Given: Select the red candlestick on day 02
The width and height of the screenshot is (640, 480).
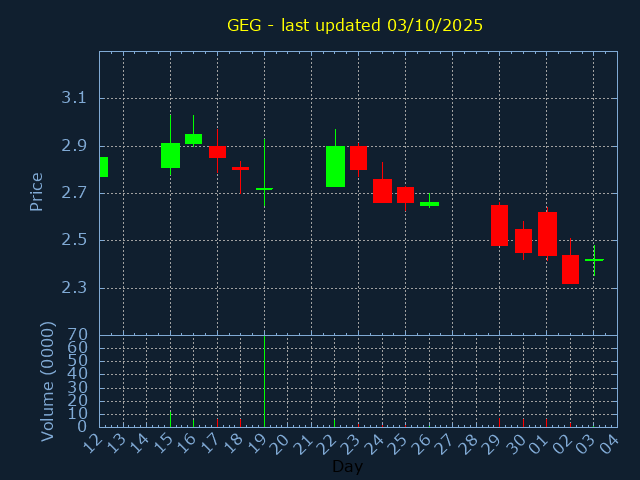Looking at the screenshot, I should coord(570,269).
